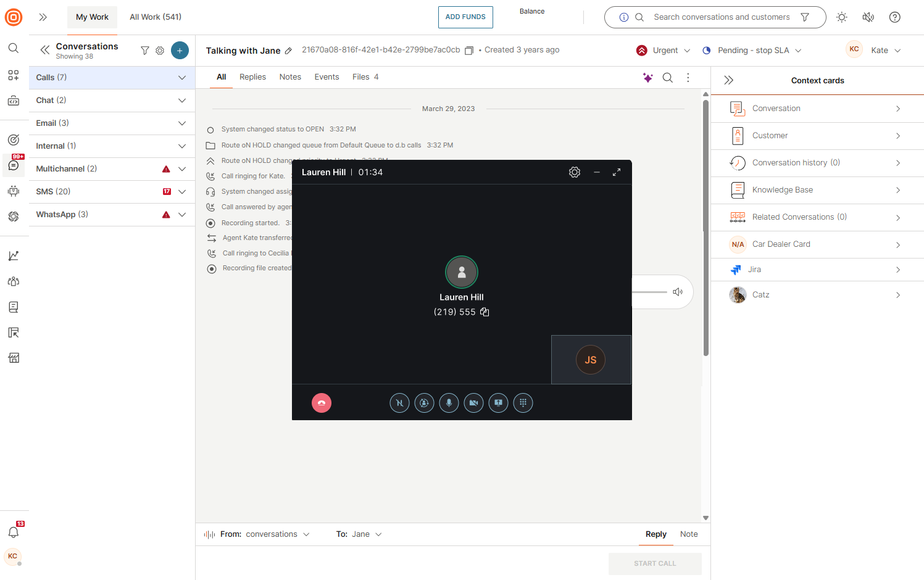Open the Urgent priority dropdown
This screenshot has height=580, width=924.
click(x=664, y=51)
